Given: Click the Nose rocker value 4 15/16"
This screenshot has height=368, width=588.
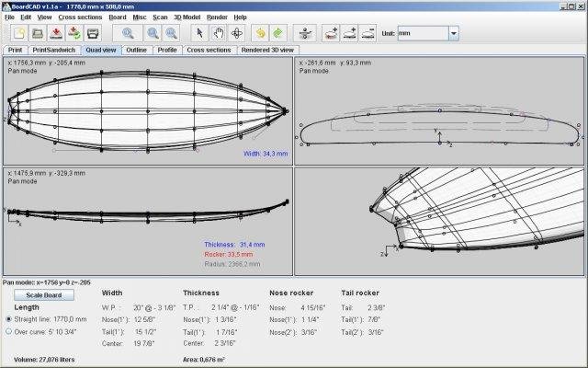Looking at the screenshot, I should pyautogui.click(x=313, y=307).
